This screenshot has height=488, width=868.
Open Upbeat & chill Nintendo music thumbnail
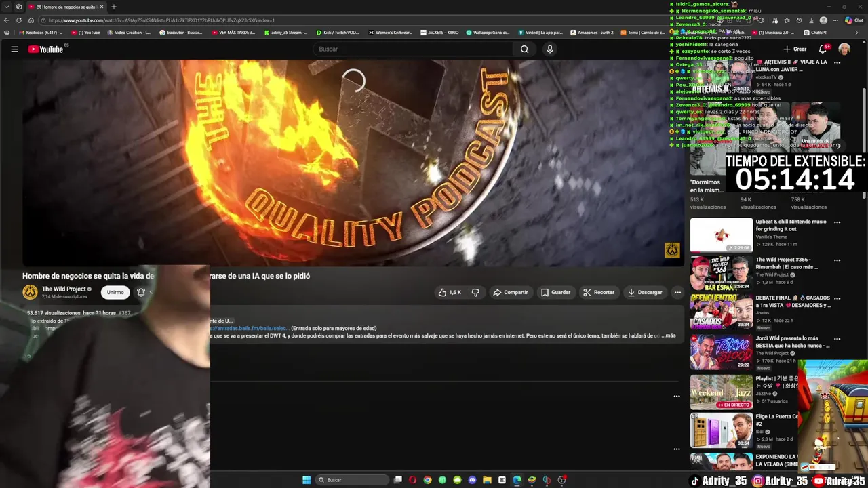pyautogui.click(x=722, y=235)
